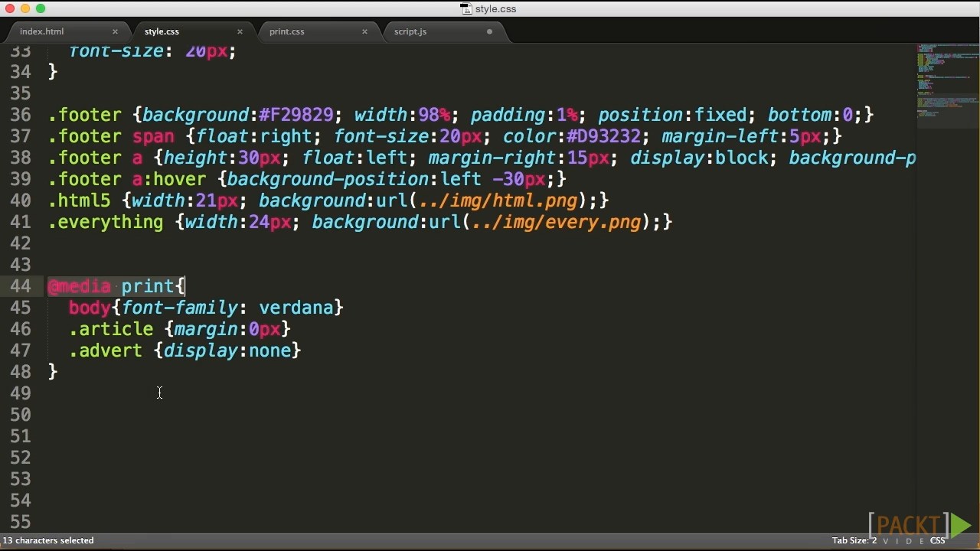Image resolution: width=980 pixels, height=551 pixels.
Task: Close the index.html tab
Action: coord(115,31)
